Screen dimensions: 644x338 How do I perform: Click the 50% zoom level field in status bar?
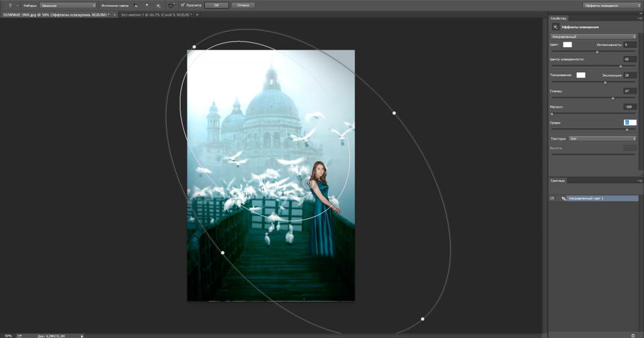pos(8,335)
